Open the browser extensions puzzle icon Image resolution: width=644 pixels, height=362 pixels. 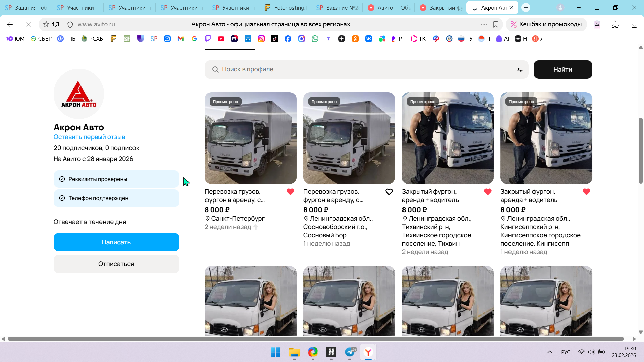click(x=615, y=24)
